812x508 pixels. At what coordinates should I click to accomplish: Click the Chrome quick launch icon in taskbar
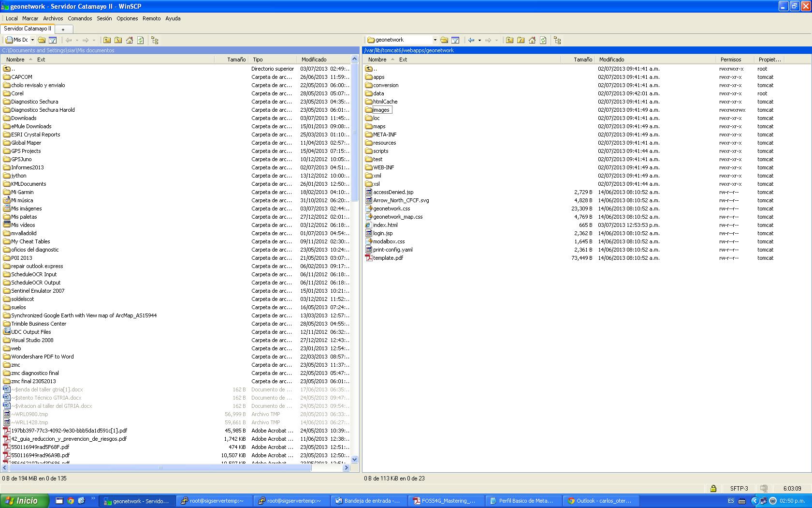[x=71, y=501]
